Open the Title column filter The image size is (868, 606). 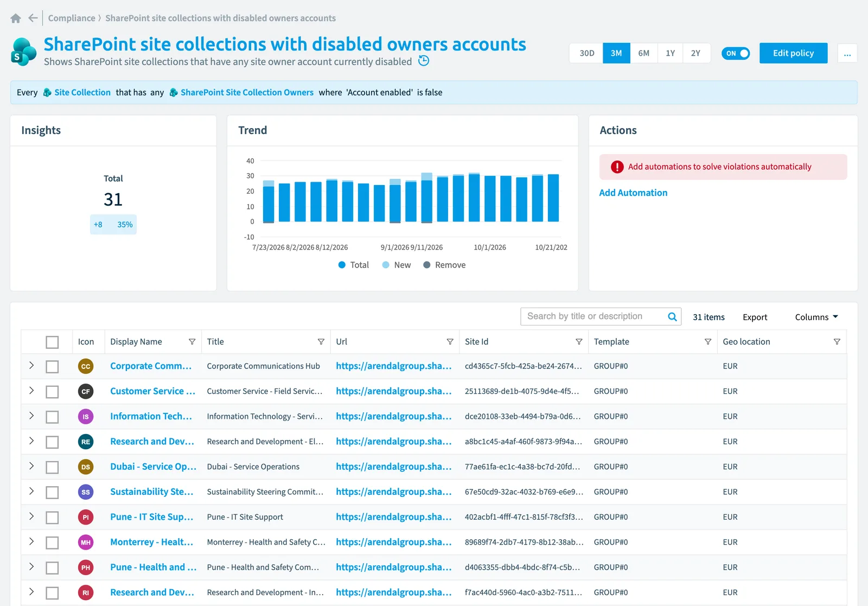tap(321, 342)
